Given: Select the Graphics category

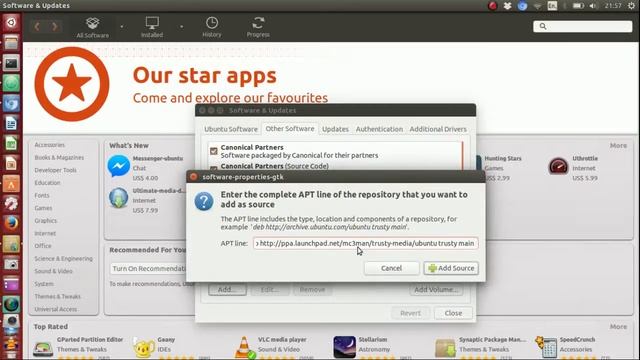Looking at the screenshot, I should click(46, 221).
